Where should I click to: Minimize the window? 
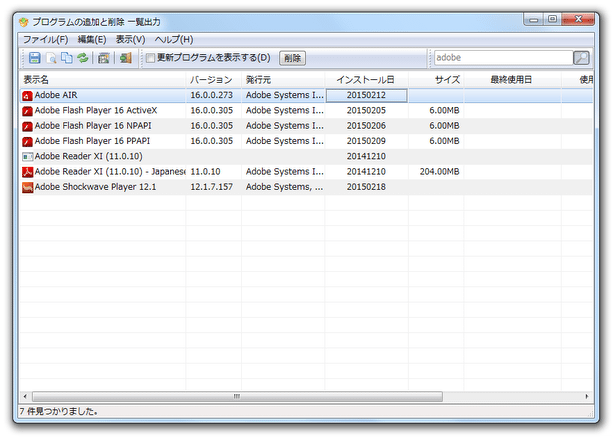pos(534,20)
